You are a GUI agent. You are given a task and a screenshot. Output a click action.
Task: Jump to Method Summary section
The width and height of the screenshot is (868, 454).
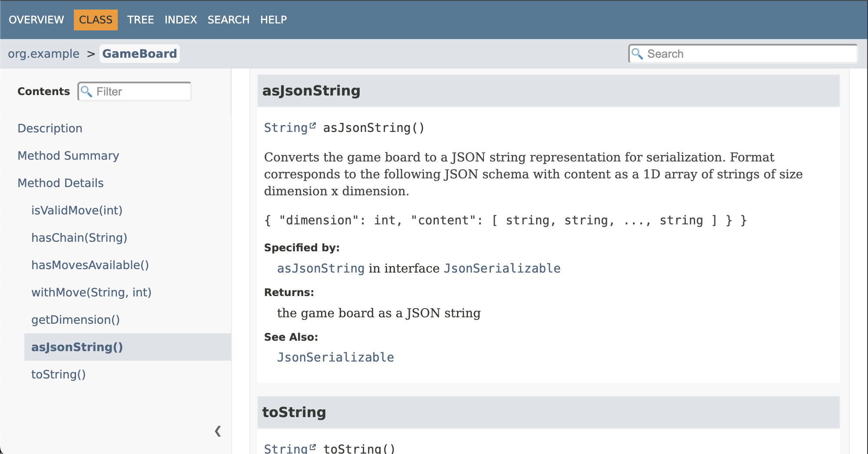(x=68, y=155)
